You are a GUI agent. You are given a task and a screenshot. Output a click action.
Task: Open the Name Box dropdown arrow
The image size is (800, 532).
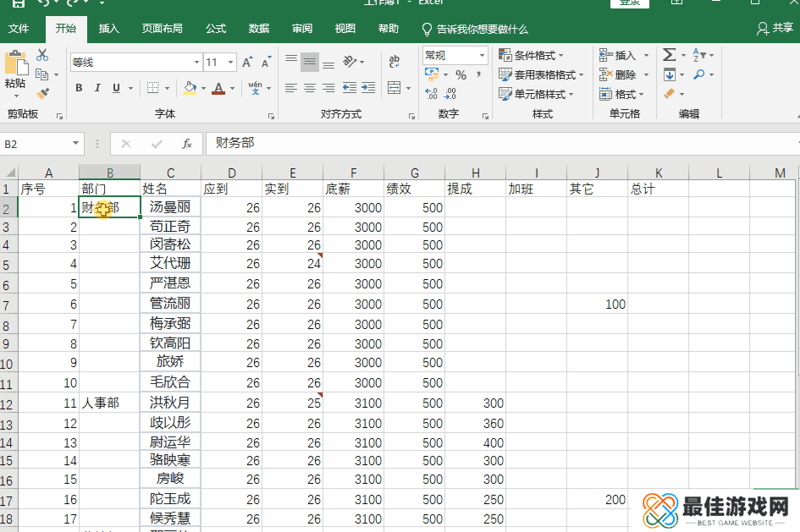pos(75,144)
